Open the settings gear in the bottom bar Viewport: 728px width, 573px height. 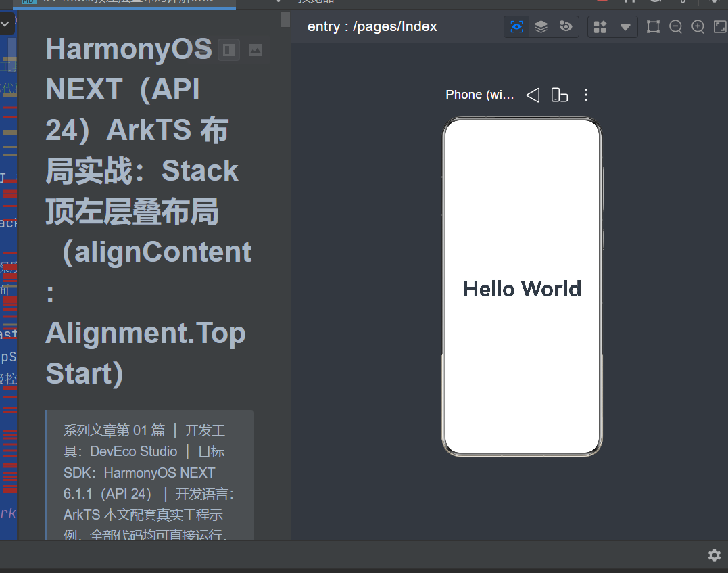click(714, 555)
